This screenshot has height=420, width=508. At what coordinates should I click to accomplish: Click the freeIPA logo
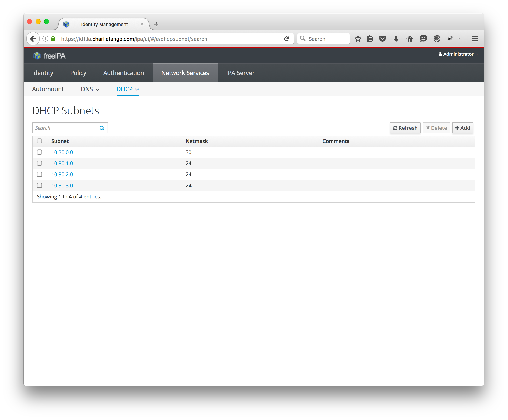click(49, 56)
